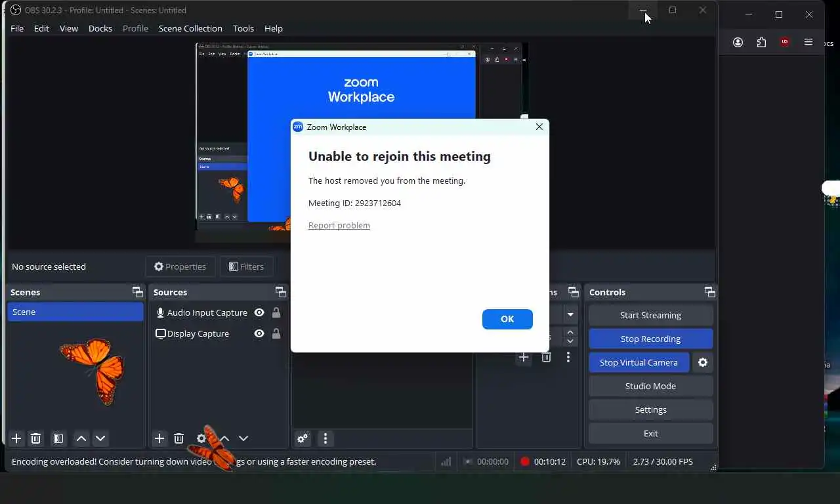Image resolution: width=840 pixels, height=504 pixels.
Task: Open the Help menu
Action: click(x=274, y=28)
